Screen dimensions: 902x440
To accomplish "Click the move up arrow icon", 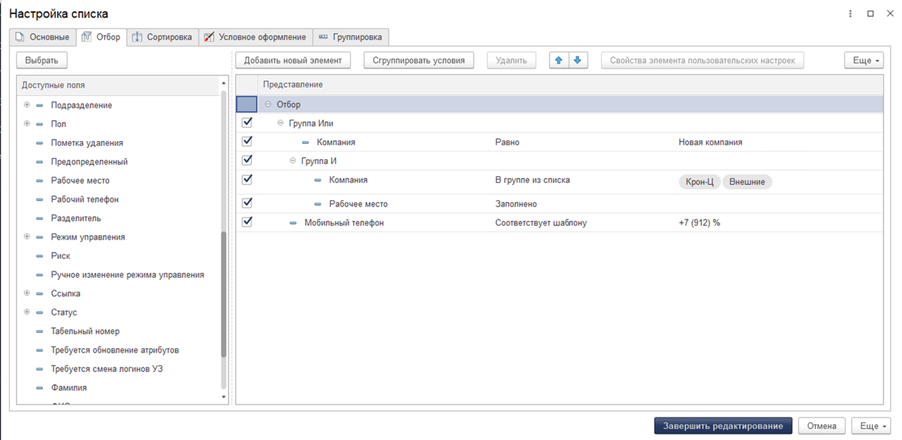I will pyautogui.click(x=559, y=61).
